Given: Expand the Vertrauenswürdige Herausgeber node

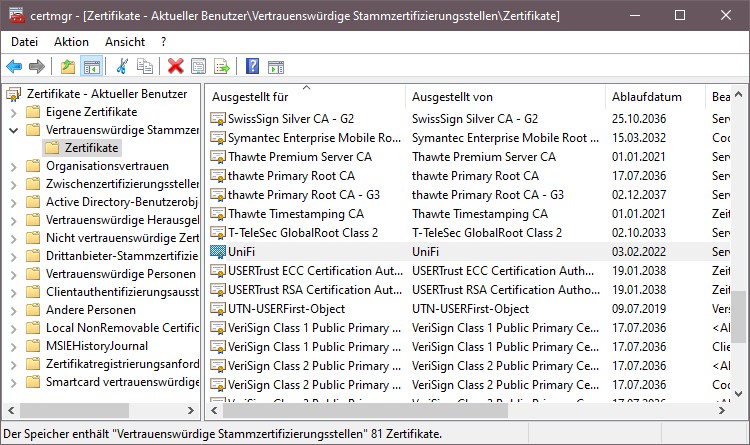Looking at the screenshot, I should point(13,221).
